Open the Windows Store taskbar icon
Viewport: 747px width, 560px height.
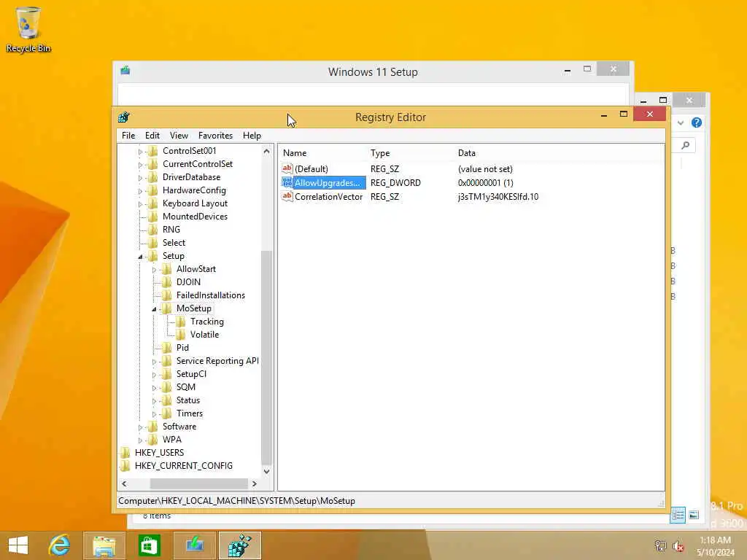point(149,545)
